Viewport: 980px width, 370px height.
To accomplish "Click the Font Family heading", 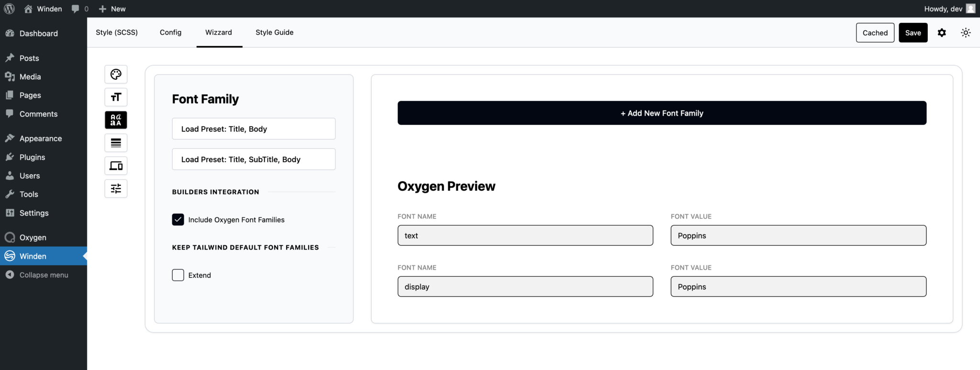I will pyautogui.click(x=205, y=99).
